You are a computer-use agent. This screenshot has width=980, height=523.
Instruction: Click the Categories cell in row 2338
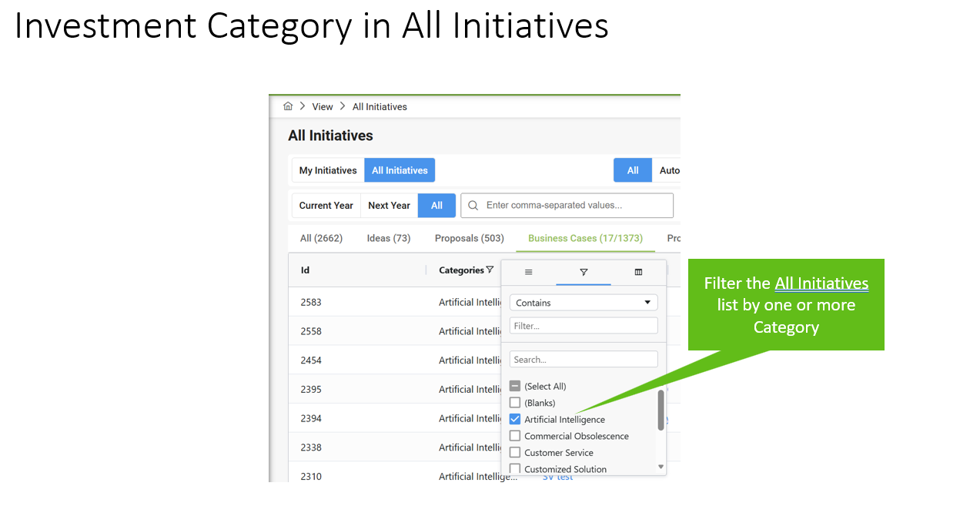470,448
